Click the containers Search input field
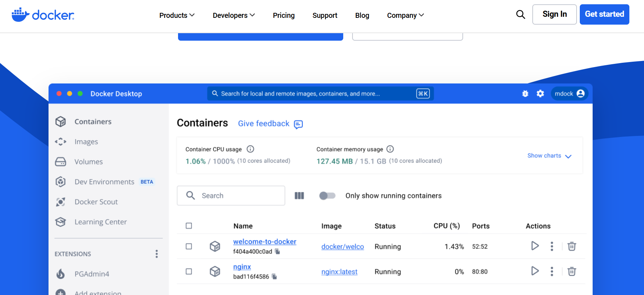 (x=231, y=195)
